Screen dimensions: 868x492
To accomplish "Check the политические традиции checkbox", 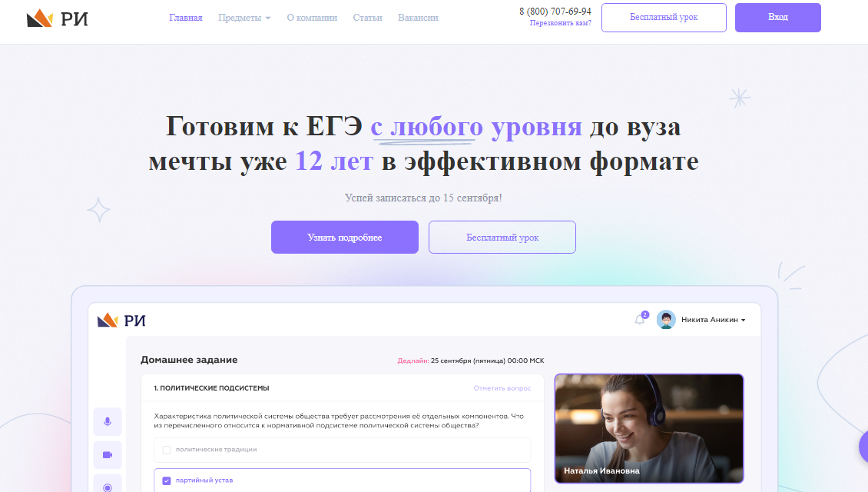I will click(x=166, y=450).
